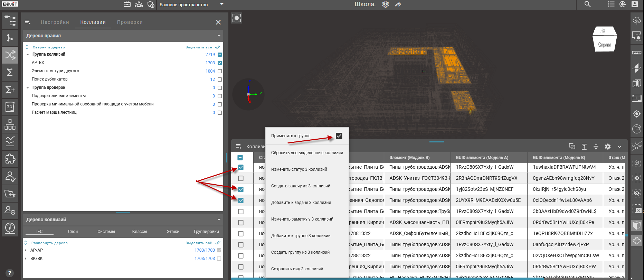Toggle the 'Применить к группе' checkbox
The height and width of the screenshot is (280, 644).
[x=339, y=136]
